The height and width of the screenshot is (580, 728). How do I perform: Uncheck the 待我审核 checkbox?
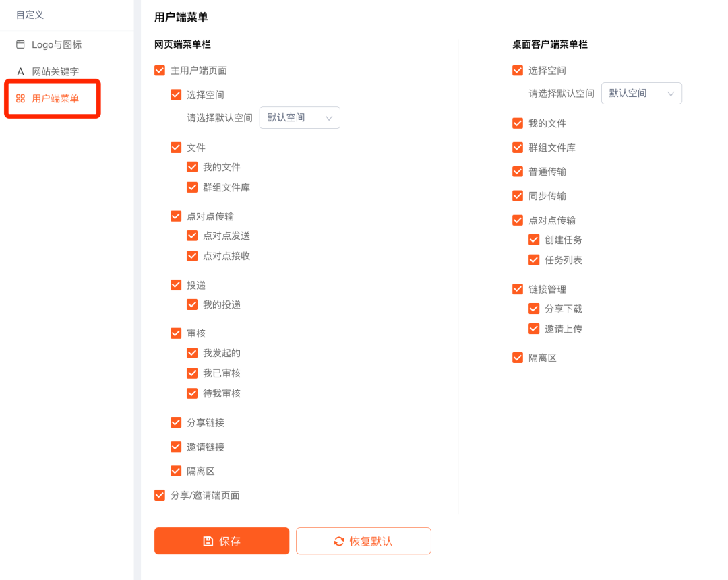(x=192, y=393)
